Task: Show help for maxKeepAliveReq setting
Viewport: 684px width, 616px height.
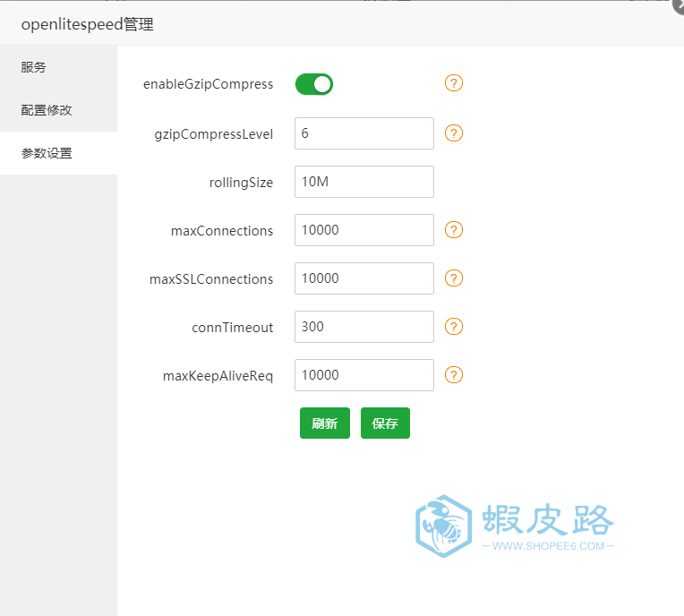Action: 454,375
